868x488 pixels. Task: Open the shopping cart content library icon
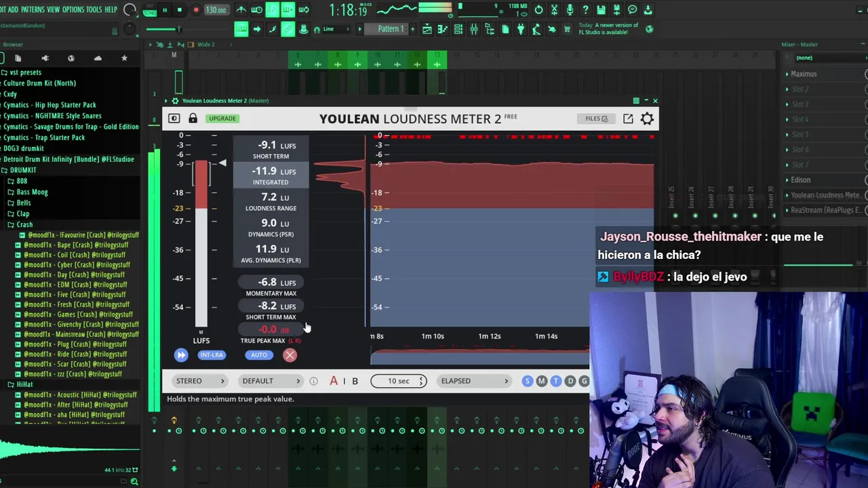(x=567, y=29)
